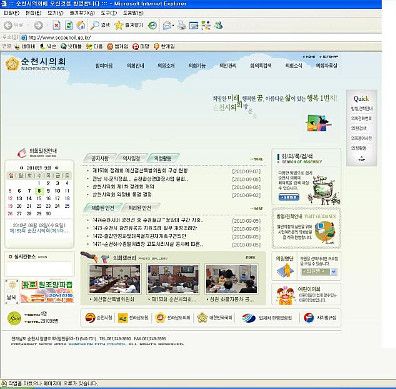Click the Forward arrow toolbar button
Image resolution: width=396 pixels, height=389 pixels.
[x=39, y=25]
